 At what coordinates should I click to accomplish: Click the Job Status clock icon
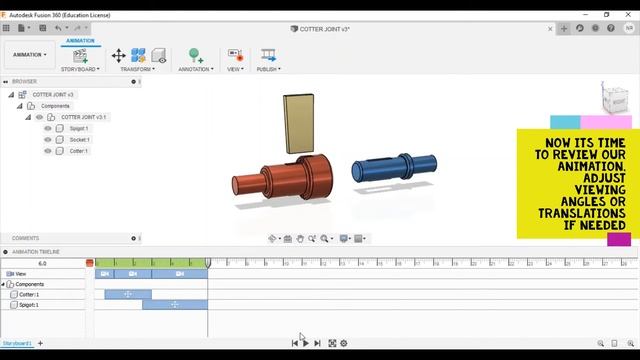[x=580, y=29]
